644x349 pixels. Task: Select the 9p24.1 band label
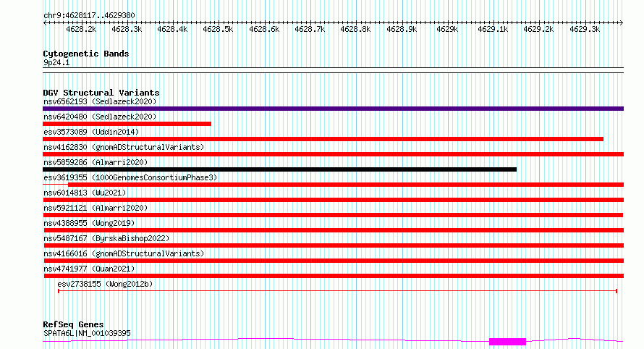tap(56, 62)
